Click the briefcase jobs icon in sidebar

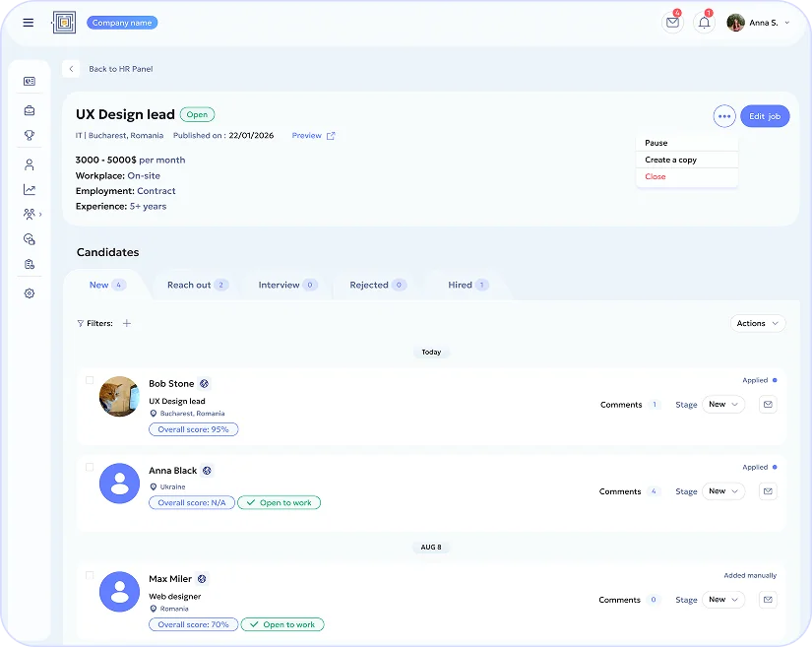(30, 110)
